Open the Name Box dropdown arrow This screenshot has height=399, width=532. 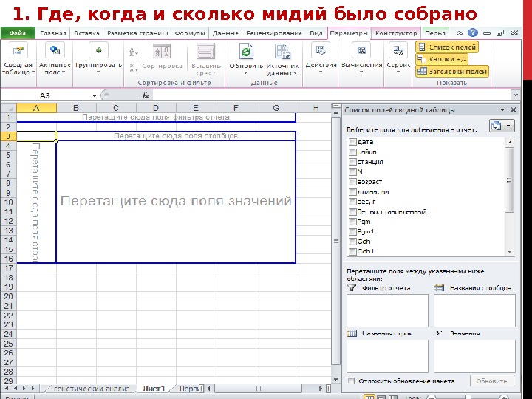tap(95, 95)
